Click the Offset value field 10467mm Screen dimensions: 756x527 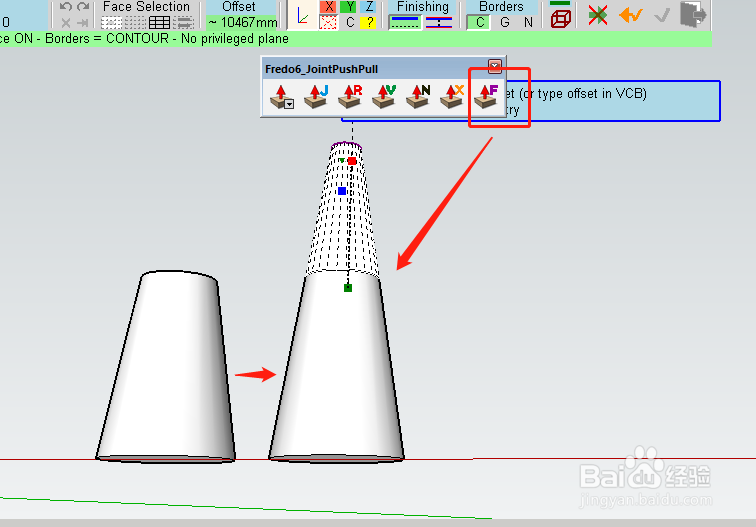(242, 22)
